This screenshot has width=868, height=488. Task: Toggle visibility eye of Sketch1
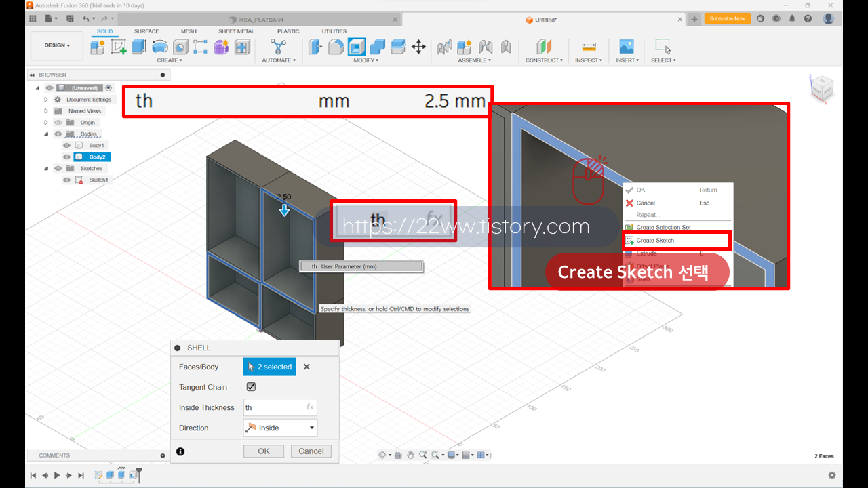pos(66,180)
